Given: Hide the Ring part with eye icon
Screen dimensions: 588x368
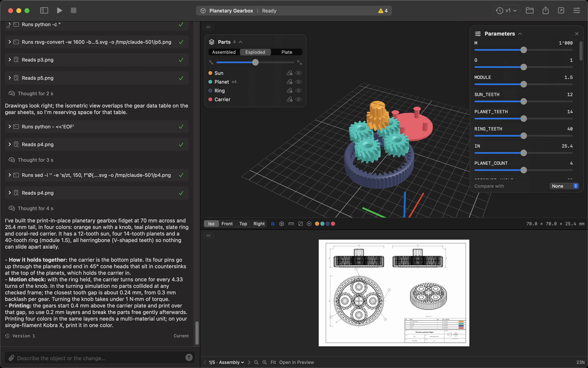Looking at the screenshot, I should [298, 91].
